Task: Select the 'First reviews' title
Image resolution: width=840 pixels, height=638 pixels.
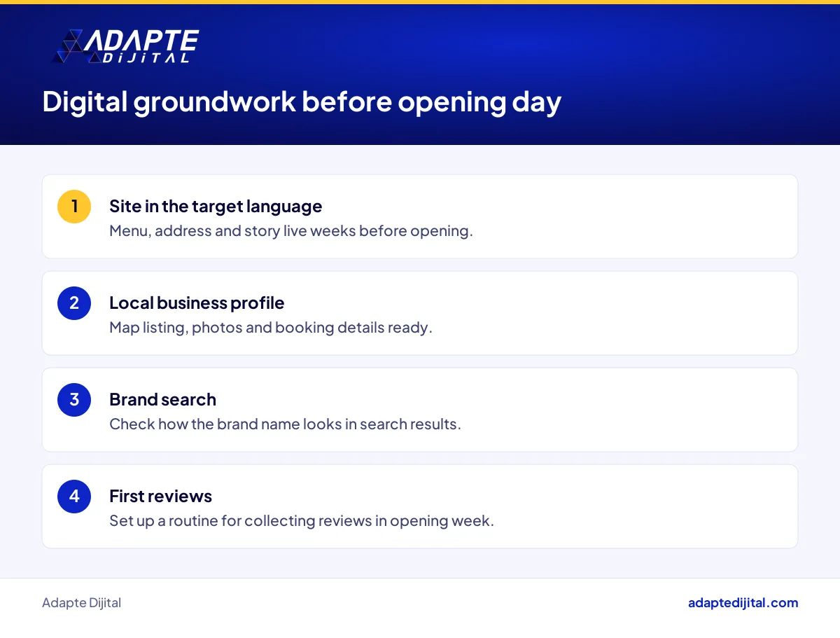Action: [160, 497]
